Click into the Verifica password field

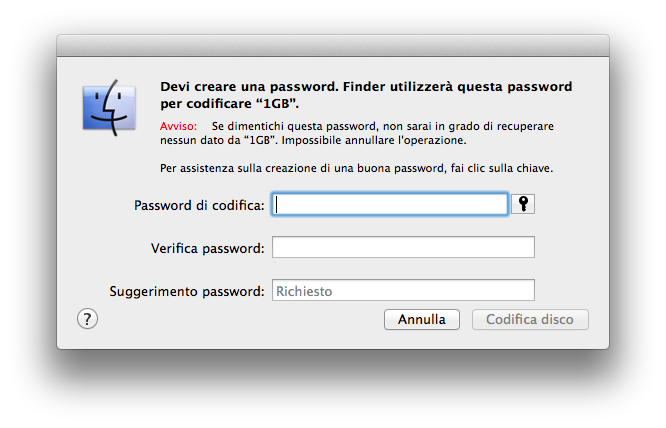tap(404, 247)
